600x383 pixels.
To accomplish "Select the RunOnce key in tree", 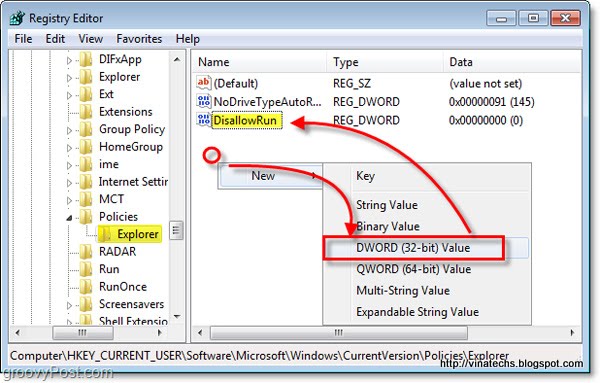I will (123, 287).
